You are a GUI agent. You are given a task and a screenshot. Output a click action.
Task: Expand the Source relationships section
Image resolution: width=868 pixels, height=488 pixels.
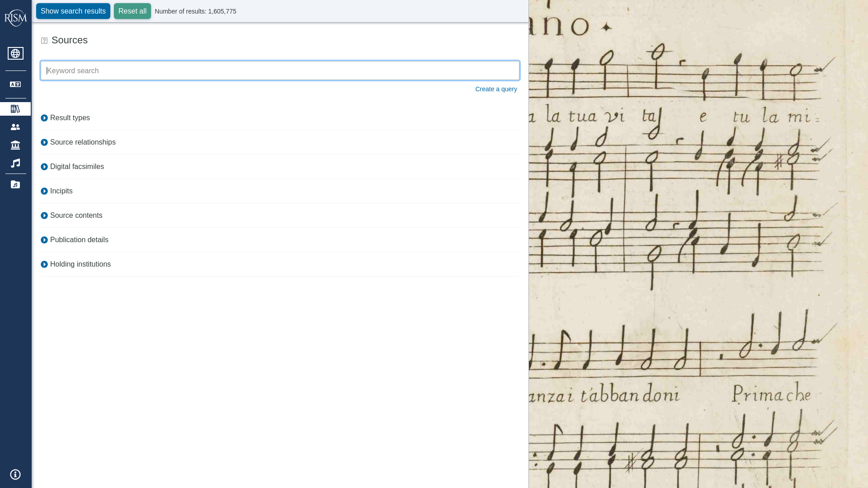82,142
